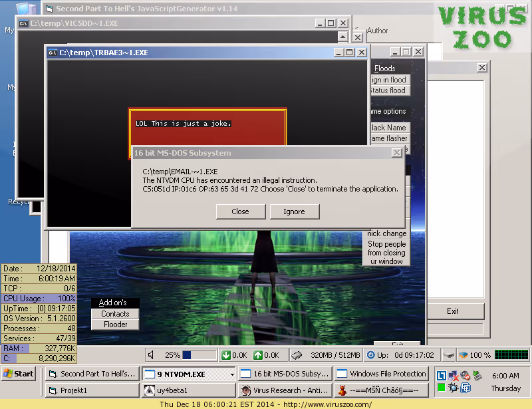Select the 'nick change' entry

tap(386, 233)
